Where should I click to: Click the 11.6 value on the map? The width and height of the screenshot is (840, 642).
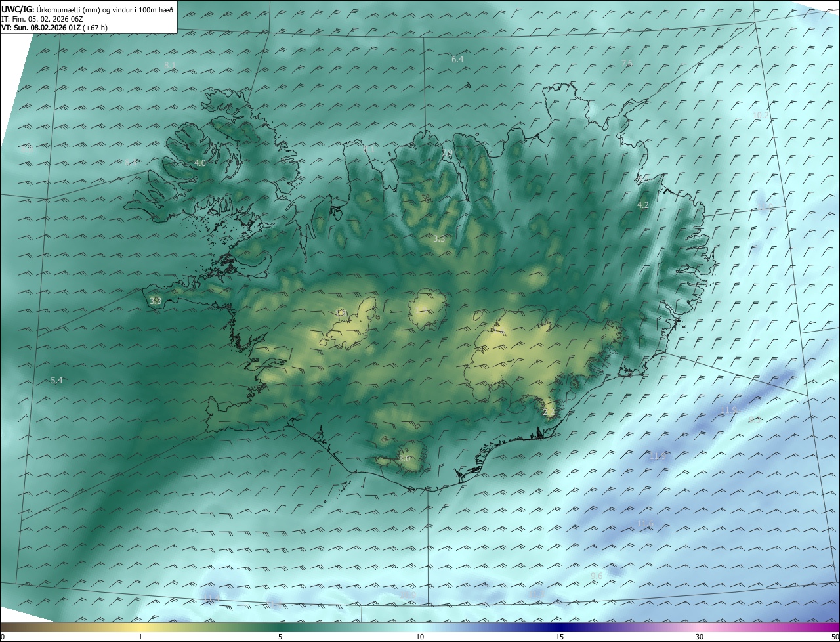[x=645, y=523]
